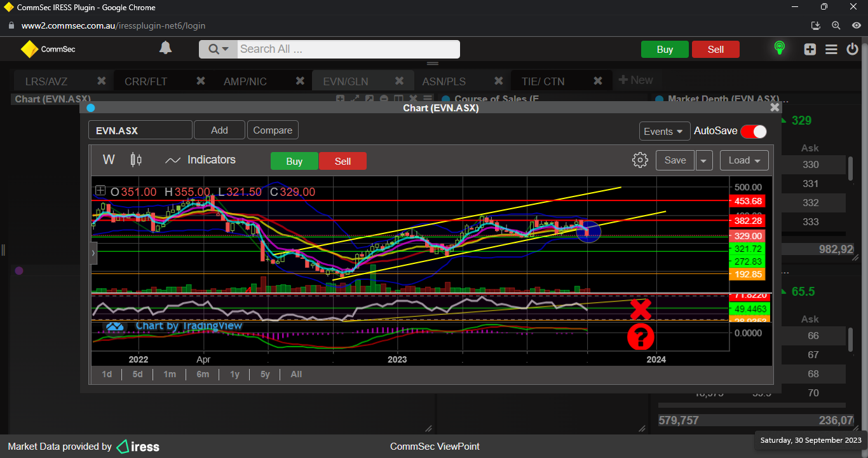Image resolution: width=868 pixels, height=458 pixels.
Task: Click the 453.68 red price label
Action: (x=748, y=201)
